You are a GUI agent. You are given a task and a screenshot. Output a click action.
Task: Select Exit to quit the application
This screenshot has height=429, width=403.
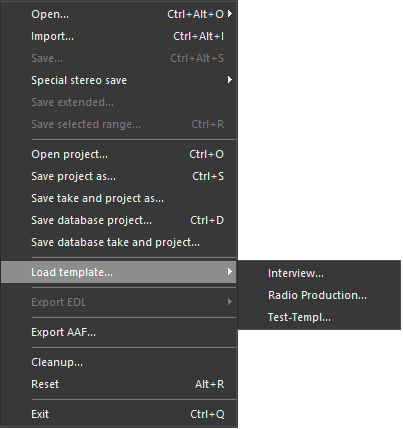point(118,414)
